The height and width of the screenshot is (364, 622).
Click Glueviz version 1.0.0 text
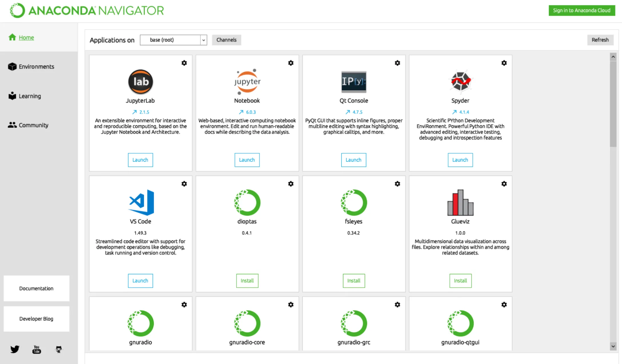[x=460, y=233]
